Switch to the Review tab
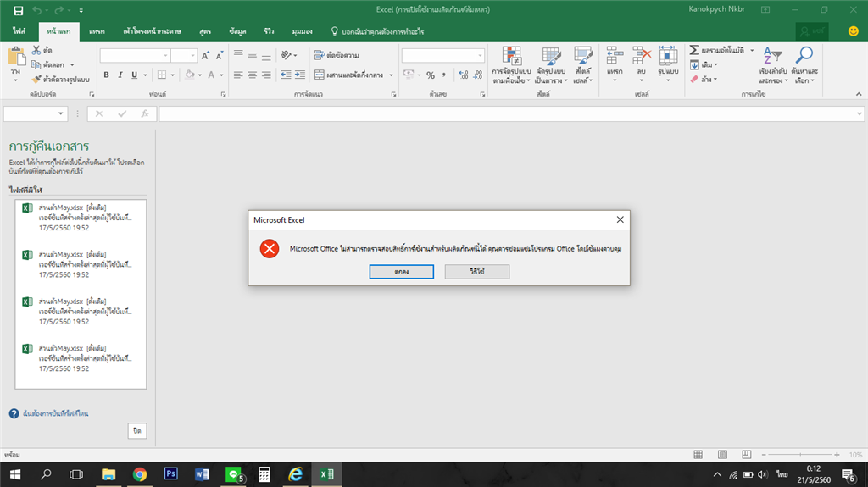868x487 pixels. pyautogui.click(x=269, y=31)
